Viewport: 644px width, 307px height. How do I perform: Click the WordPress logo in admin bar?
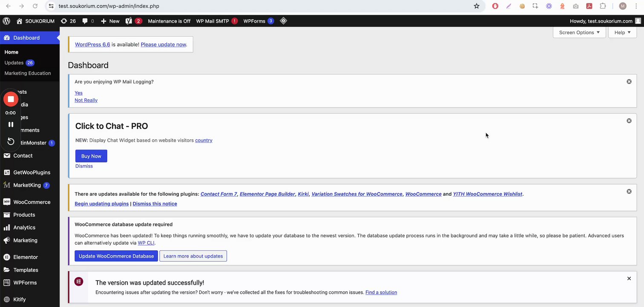(x=6, y=21)
